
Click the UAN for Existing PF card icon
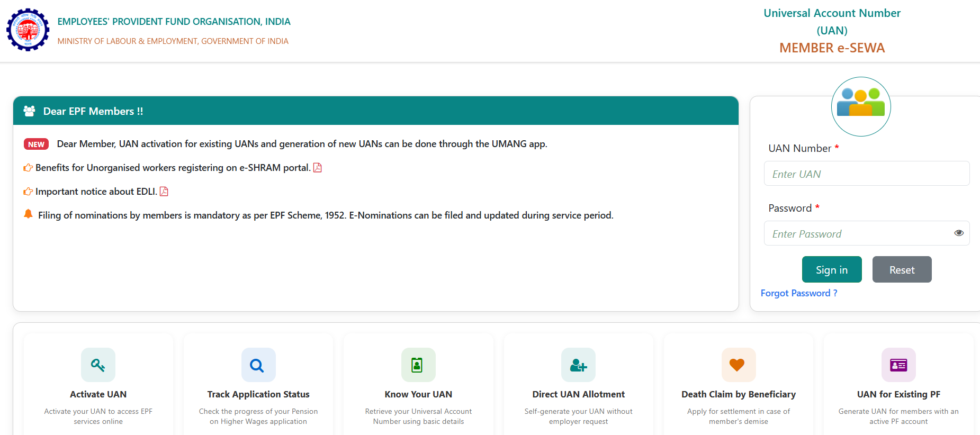point(898,365)
